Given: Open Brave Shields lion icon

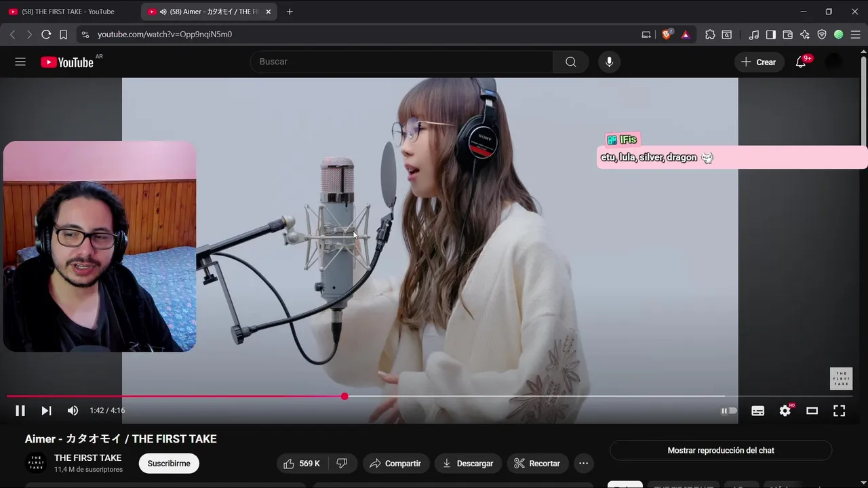Looking at the screenshot, I should (667, 34).
